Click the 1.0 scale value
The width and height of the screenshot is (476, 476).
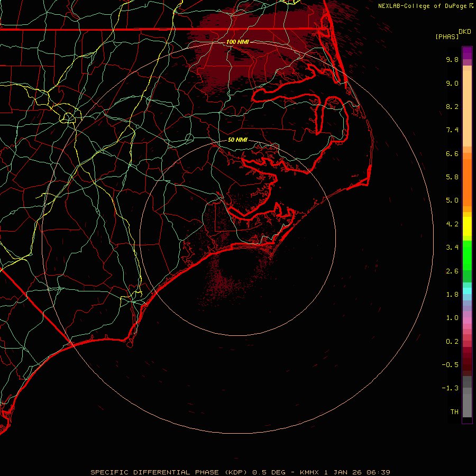[x=452, y=318]
